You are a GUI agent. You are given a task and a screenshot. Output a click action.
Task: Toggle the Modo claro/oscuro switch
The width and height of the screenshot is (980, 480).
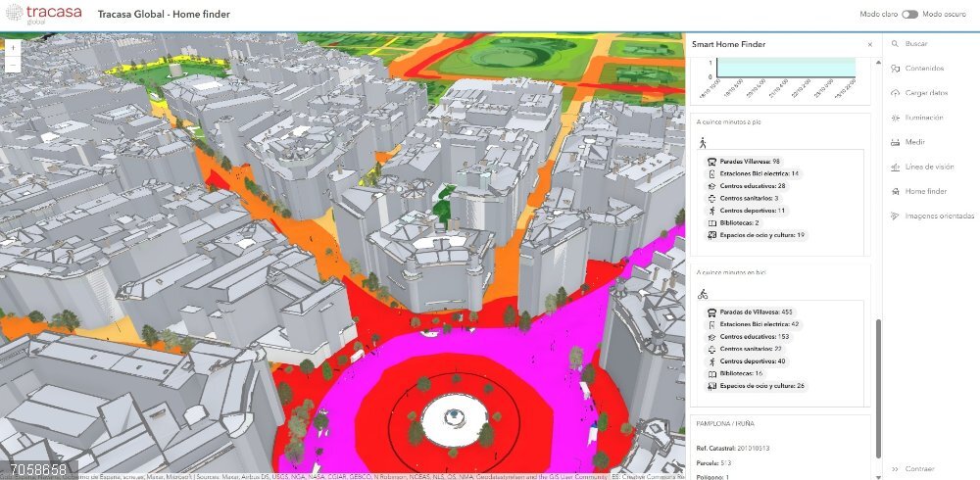pos(910,15)
